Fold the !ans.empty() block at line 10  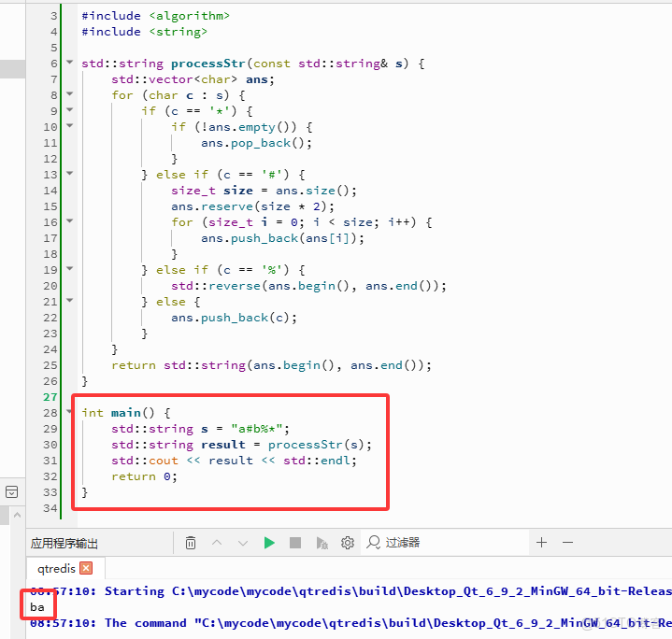(70, 126)
